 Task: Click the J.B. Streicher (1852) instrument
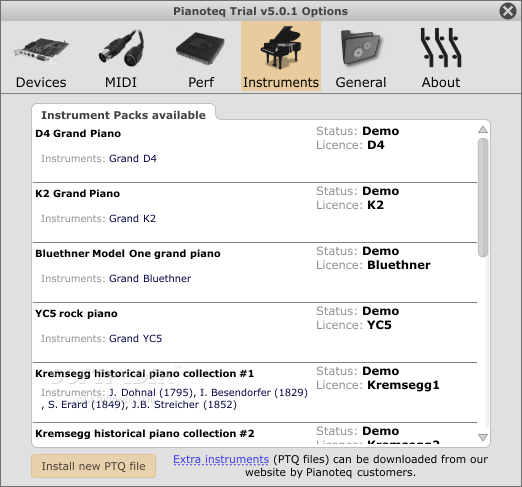184,405
